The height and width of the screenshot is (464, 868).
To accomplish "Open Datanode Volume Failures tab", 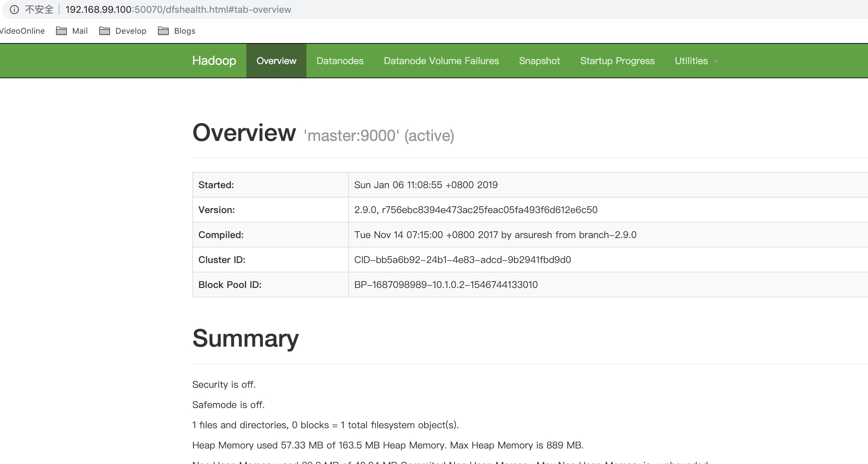I will 441,61.
